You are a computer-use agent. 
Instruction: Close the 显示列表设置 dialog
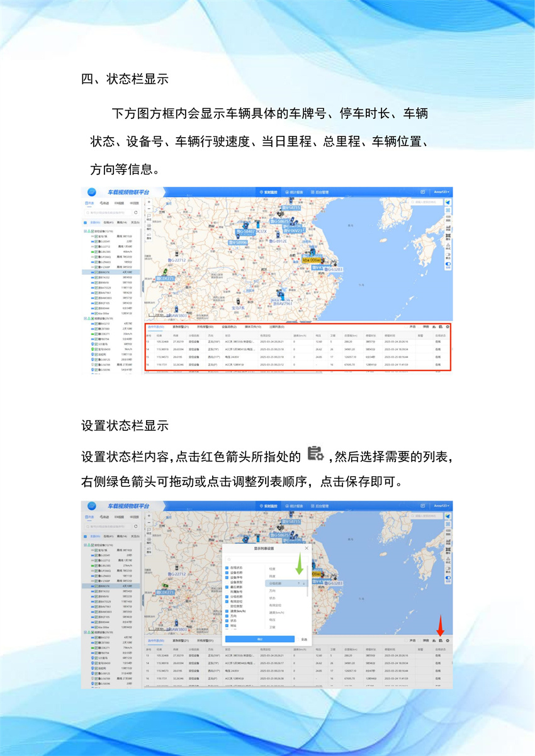pos(307,548)
